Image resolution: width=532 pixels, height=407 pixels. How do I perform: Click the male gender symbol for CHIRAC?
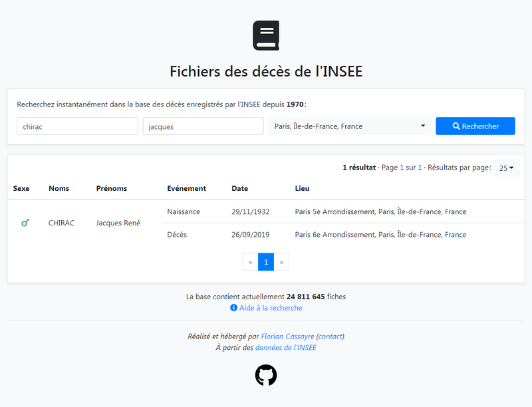coord(25,223)
